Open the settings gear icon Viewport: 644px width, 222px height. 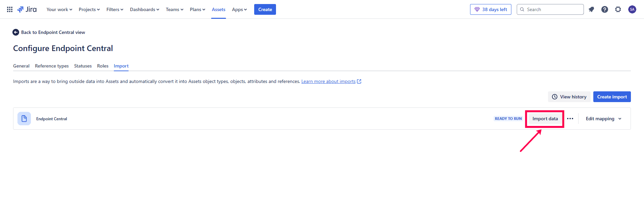[x=618, y=9]
